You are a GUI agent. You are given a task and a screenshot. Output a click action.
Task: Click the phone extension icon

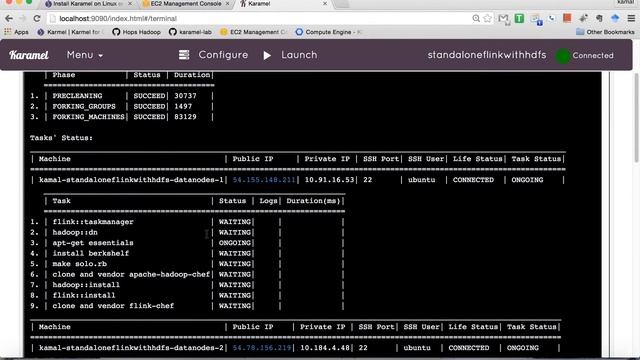551,18
